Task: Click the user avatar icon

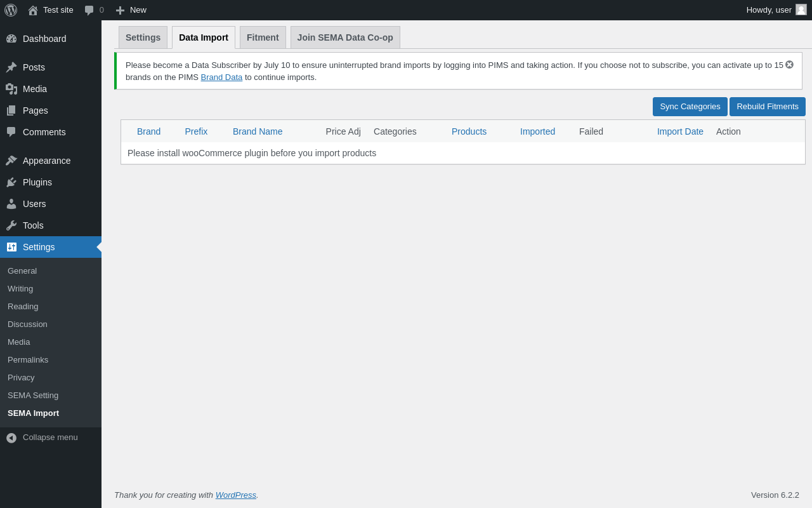Action: (x=801, y=10)
